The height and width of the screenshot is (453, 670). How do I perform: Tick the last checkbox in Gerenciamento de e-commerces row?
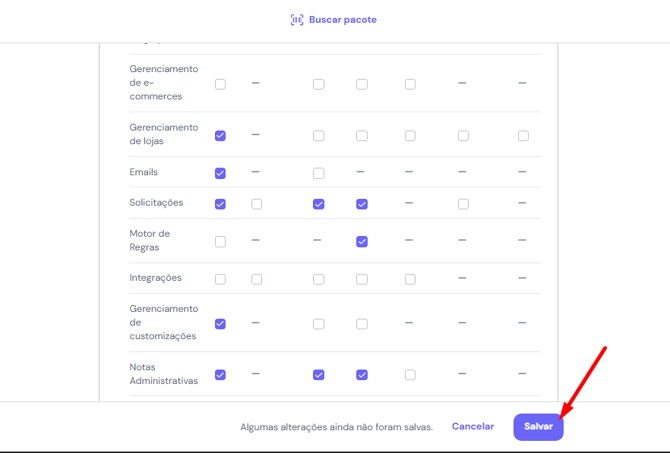(x=410, y=84)
